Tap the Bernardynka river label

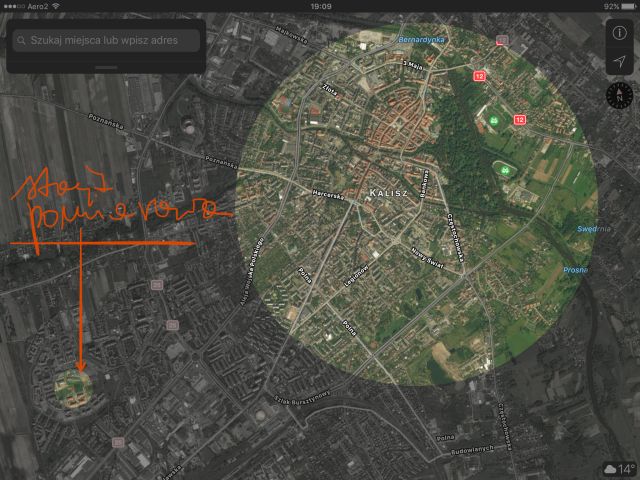(x=421, y=40)
